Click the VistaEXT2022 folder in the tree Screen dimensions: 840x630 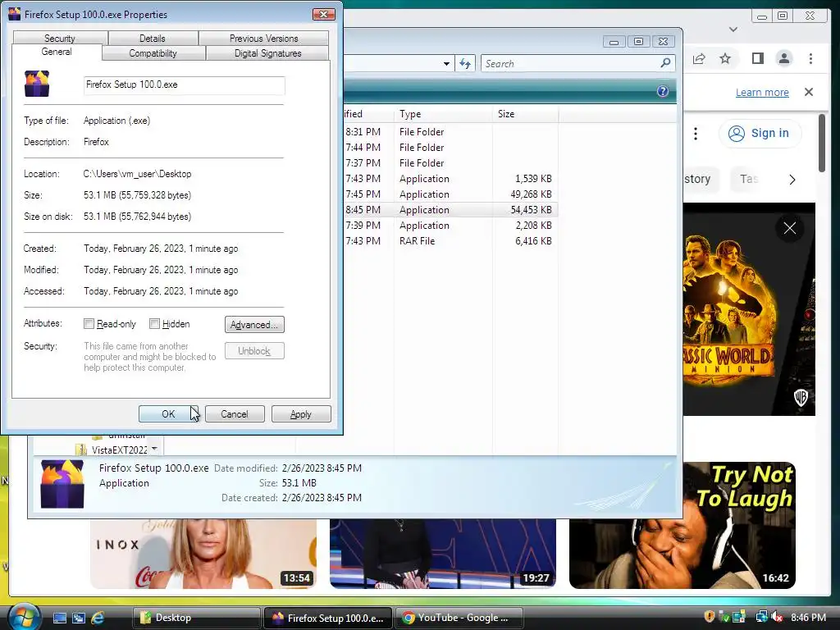click(x=119, y=450)
